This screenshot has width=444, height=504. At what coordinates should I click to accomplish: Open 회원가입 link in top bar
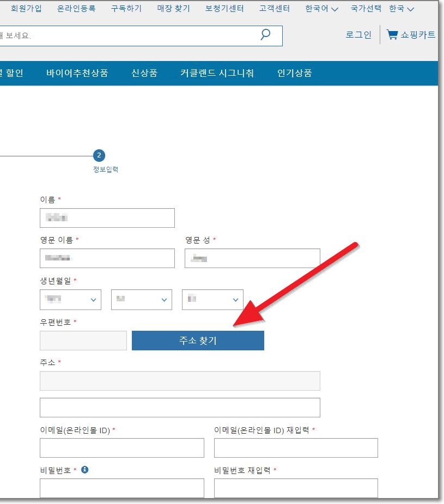[x=26, y=8]
